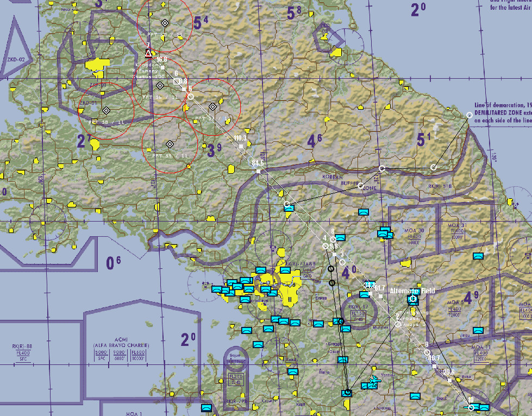Click the black waypoint circle beside Sky label
Image resolution: width=532 pixels, height=416 pixels.
pyautogui.click(x=332, y=283)
